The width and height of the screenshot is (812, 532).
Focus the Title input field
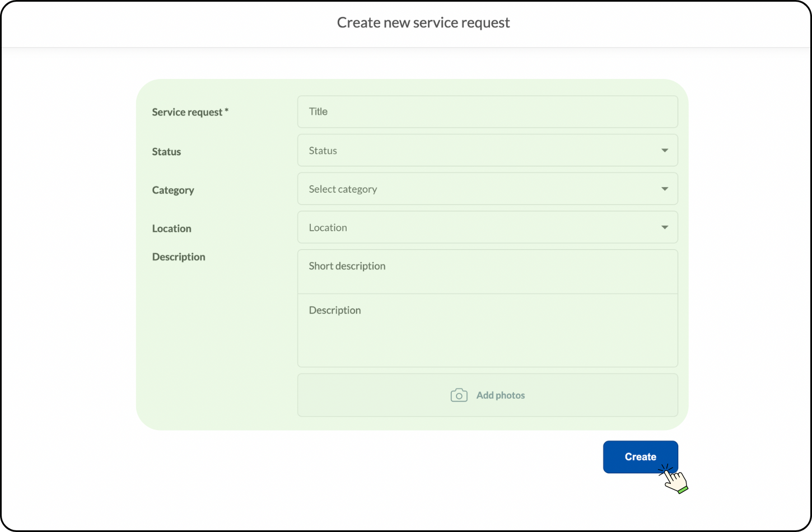point(487,111)
